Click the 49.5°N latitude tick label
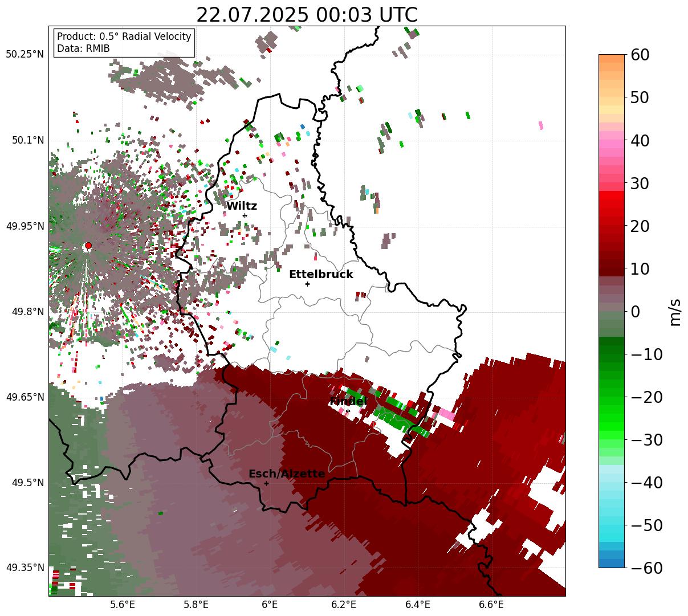Image resolution: width=688 pixels, height=616 pixels. 27,483
